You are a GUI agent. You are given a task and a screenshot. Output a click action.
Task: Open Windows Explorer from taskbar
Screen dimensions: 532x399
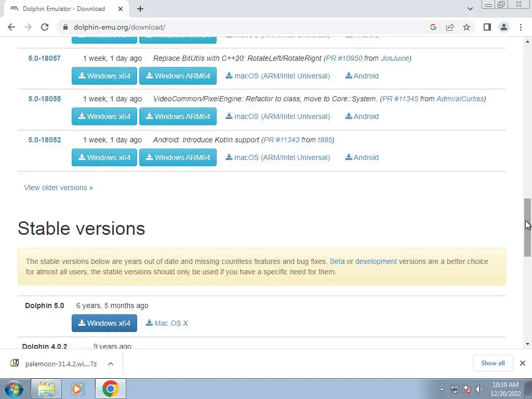pyautogui.click(x=46, y=389)
